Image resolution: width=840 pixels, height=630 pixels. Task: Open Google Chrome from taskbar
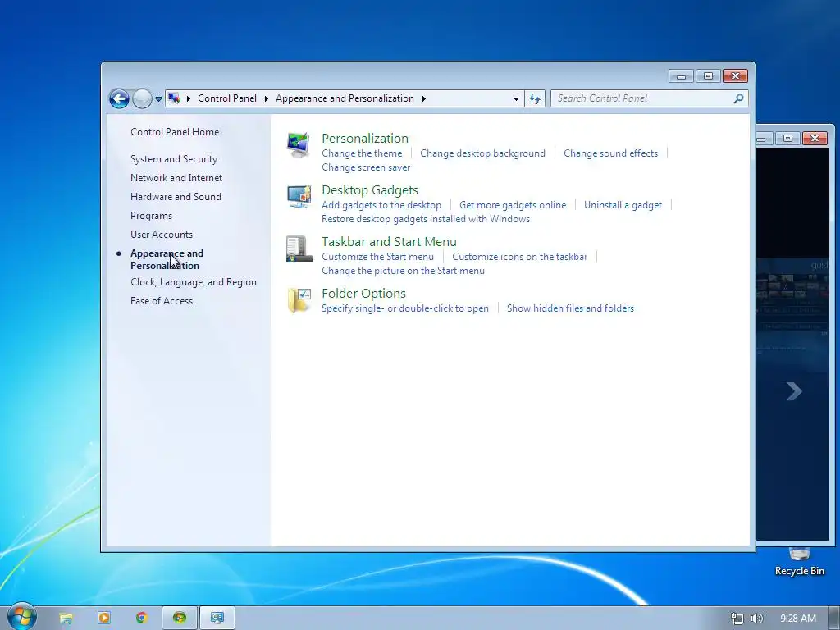pyautogui.click(x=141, y=619)
